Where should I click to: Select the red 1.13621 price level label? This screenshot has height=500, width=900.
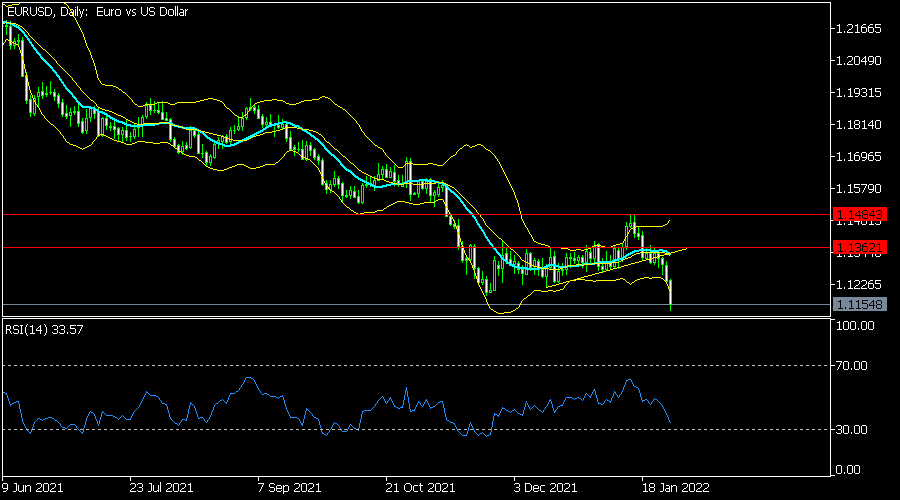point(859,247)
